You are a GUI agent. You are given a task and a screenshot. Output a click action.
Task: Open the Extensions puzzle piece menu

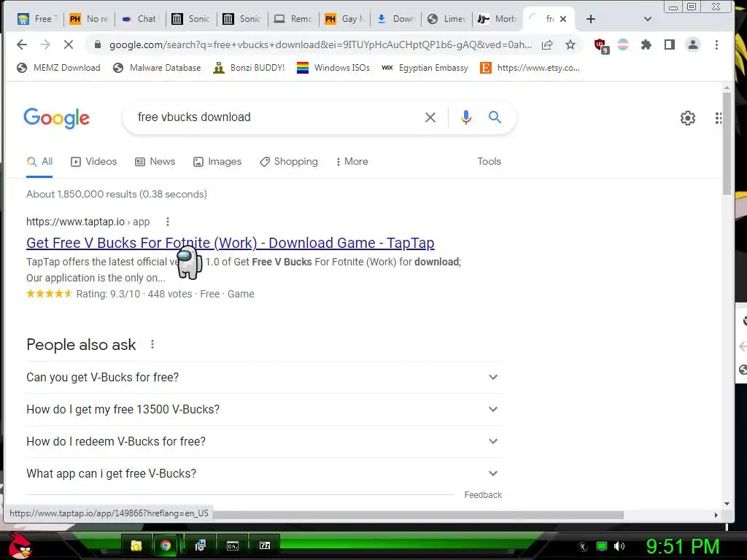point(646,44)
